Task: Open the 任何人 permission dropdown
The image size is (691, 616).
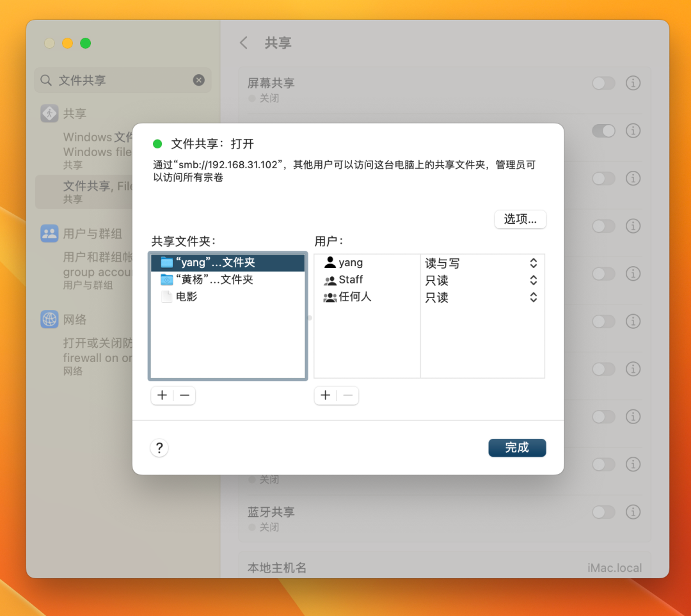Action: (x=533, y=297)
